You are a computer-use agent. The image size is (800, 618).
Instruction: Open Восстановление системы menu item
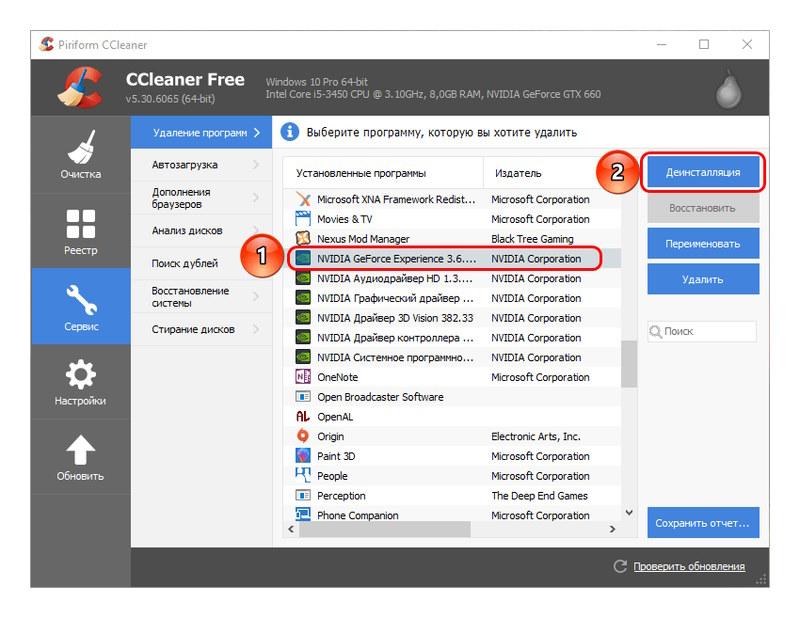[202, 296]
